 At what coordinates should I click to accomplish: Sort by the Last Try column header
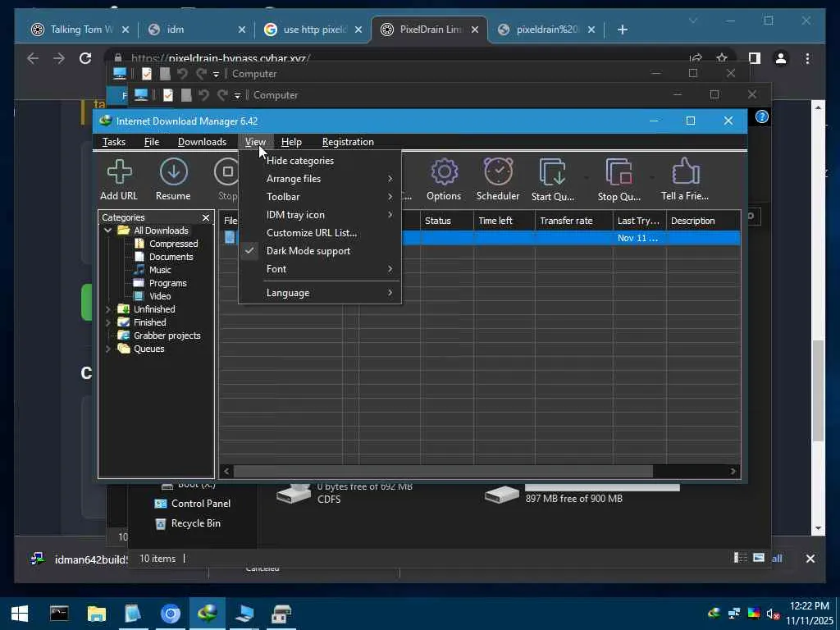click(x=640, y=221)
